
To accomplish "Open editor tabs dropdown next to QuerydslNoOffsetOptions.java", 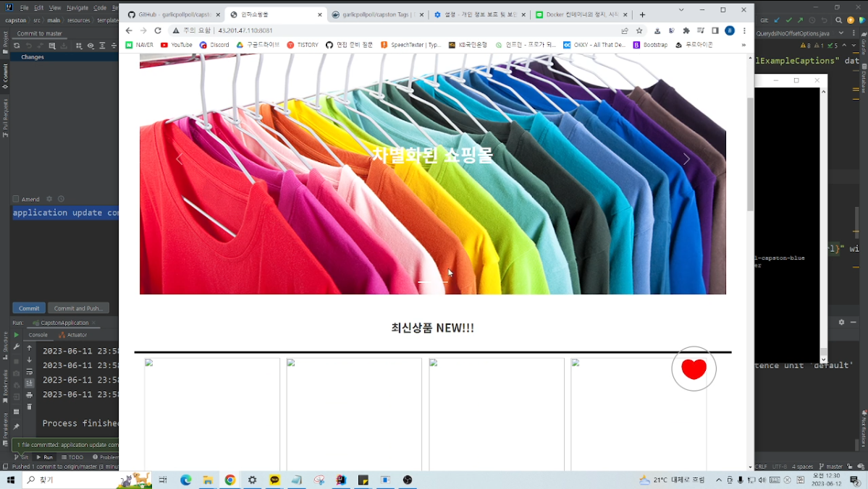I will coord(841,33).
